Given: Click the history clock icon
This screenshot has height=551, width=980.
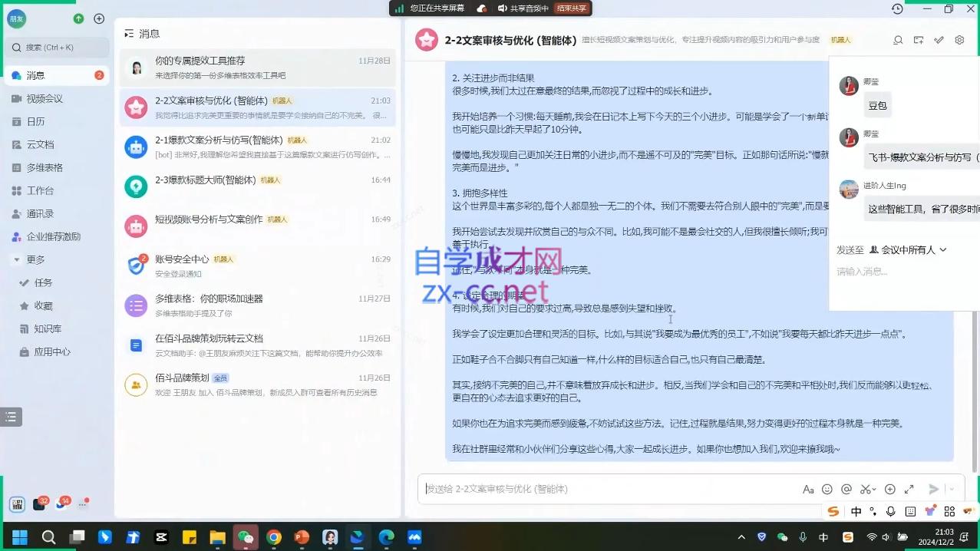Looking at the screenshot, I should point(897,9).
